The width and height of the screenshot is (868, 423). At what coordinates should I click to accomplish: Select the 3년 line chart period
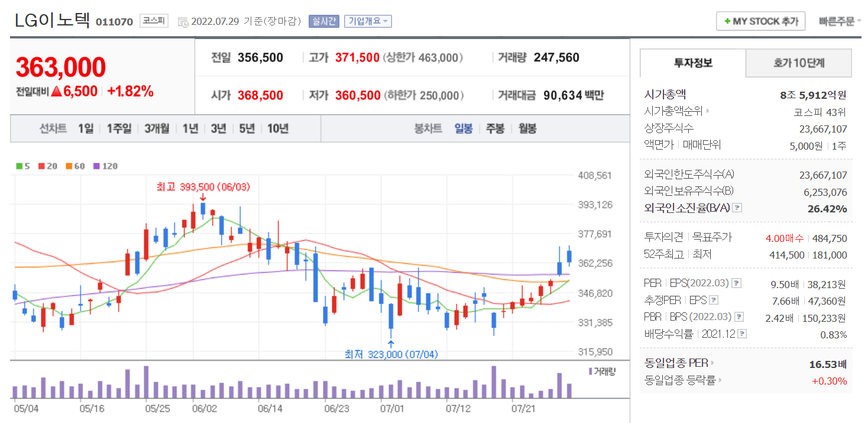[219, 128]
